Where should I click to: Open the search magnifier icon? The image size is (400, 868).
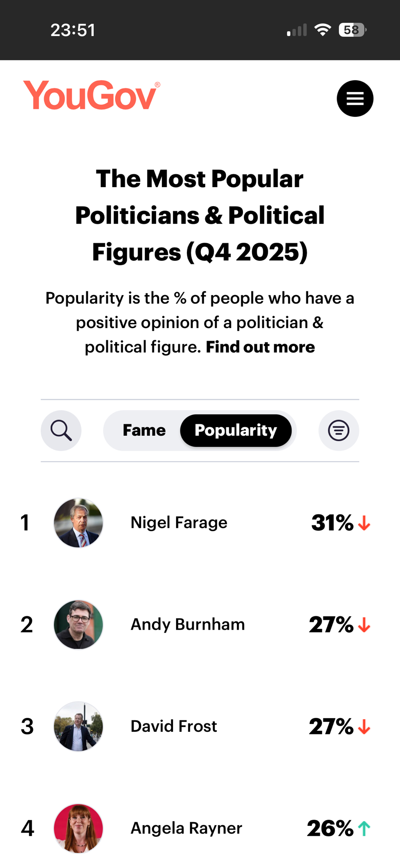[x=61, y=431]
